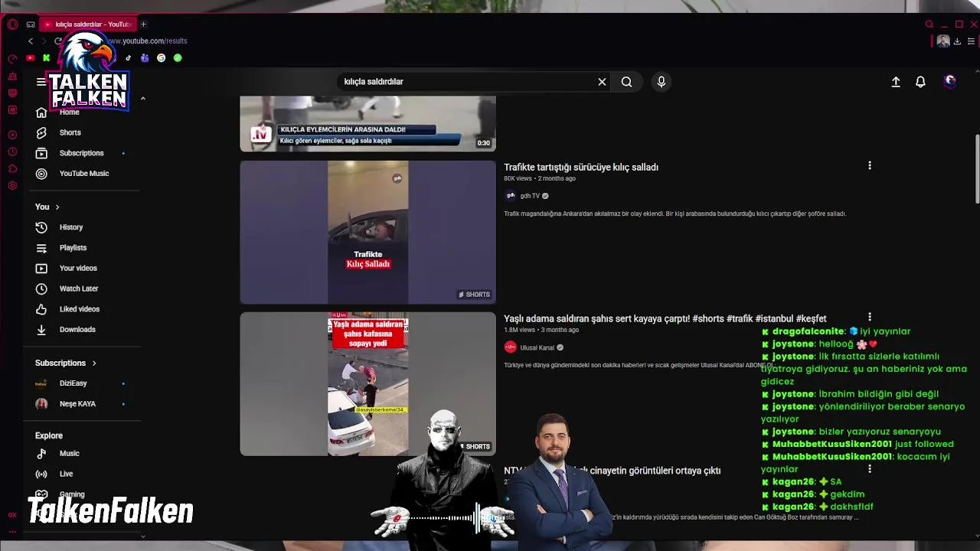
Task: Play Trafikte Kılıç Salladı short thumbnail
Action: pyautogui.click(x=367, y=232)
